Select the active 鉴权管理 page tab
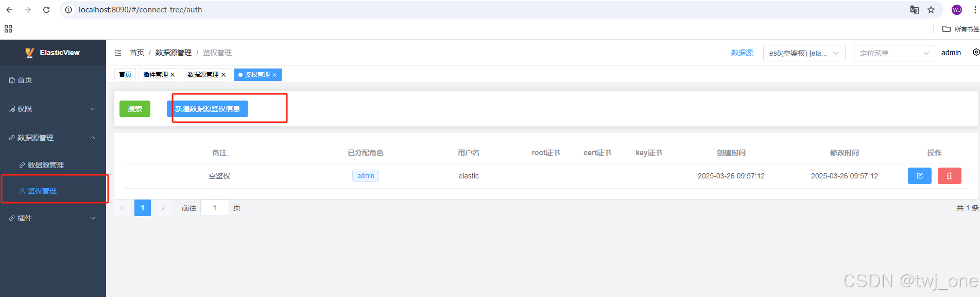This screenshot has height=297, width=980. 257,75
